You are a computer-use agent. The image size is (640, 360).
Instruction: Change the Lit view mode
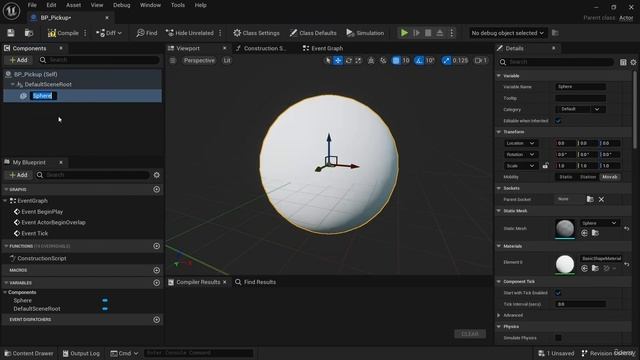click(227, 60)
